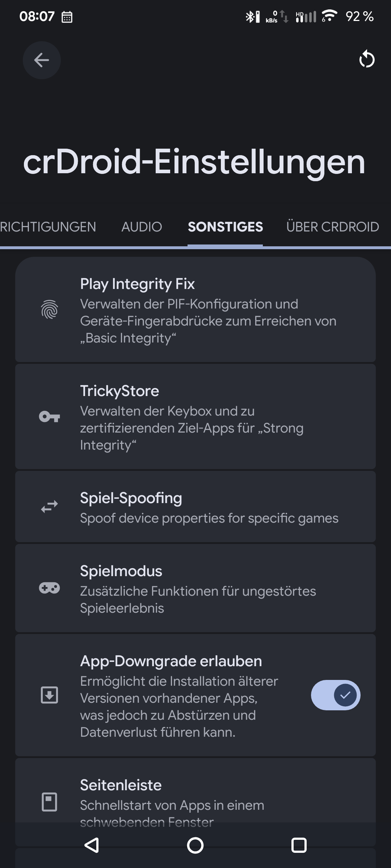Screen dimensions: 391x868
Task: Tap the swap arrows icon for Spiel-Spoofing
Action: point(50,507)
